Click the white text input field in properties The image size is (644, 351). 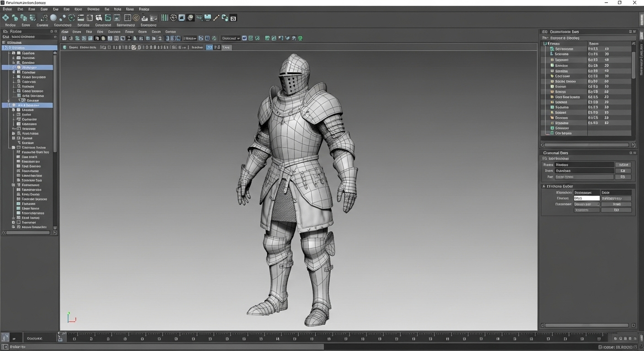586,198
